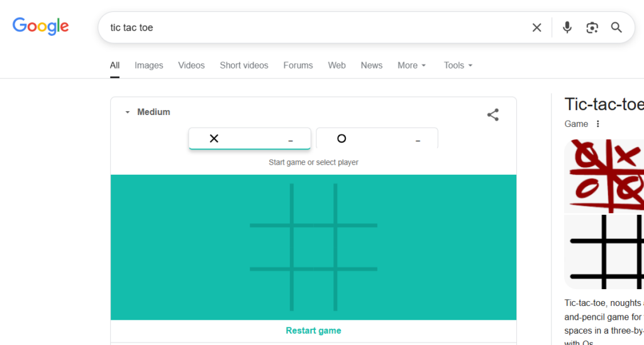Viewport: 644px width, 345px height.
Task: Open Google Lens image search icon
Action: pos(592,28)
